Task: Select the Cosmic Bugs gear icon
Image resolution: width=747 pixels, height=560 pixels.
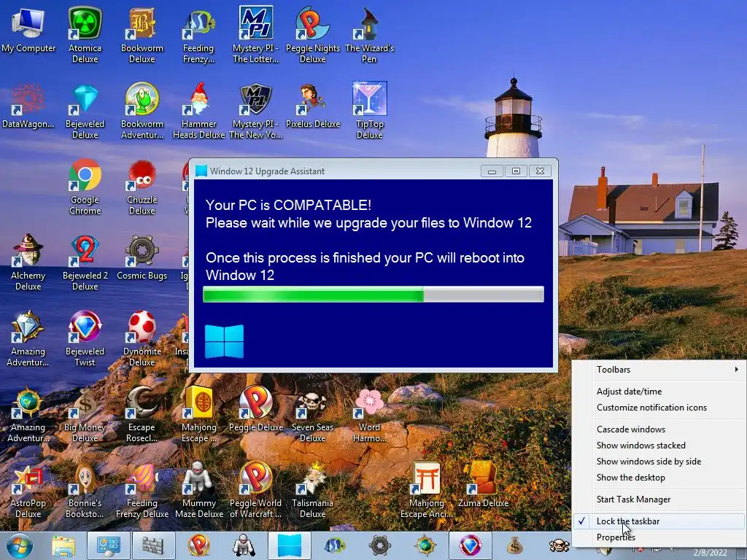Action: point(142,257)
